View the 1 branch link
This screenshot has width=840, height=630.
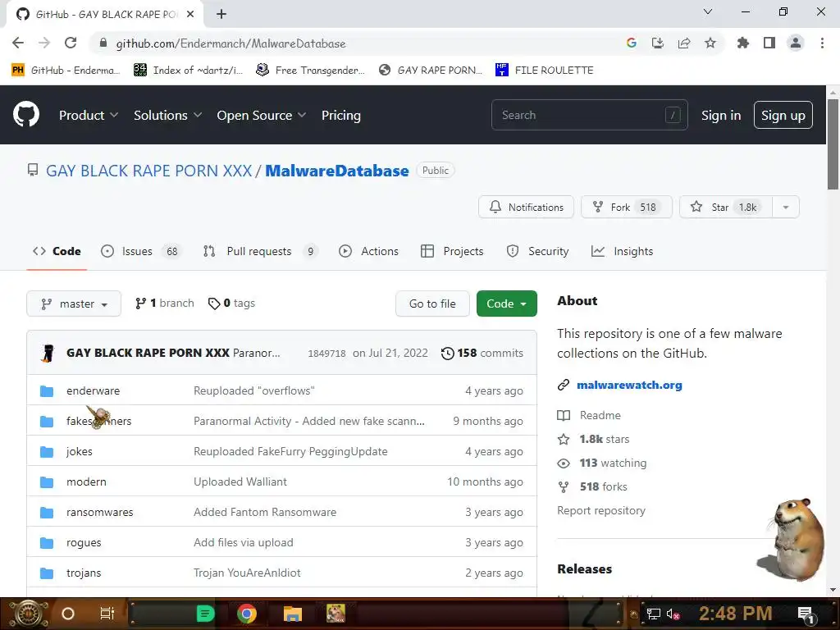click(165, 304)
